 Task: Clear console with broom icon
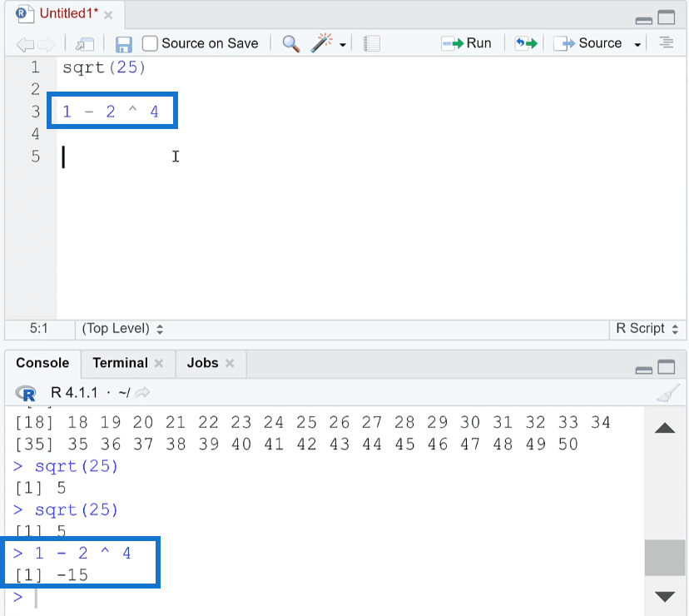point(668,393)
